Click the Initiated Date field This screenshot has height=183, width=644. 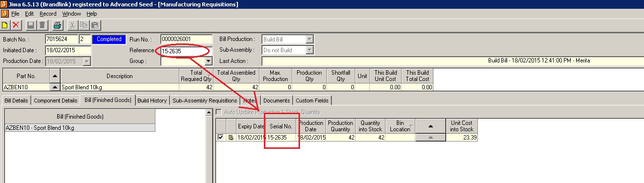[x=68, y=50]
